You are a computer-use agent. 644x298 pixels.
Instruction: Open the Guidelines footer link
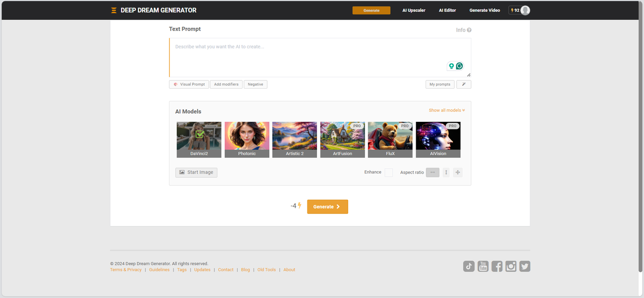[x=159, y=270]
